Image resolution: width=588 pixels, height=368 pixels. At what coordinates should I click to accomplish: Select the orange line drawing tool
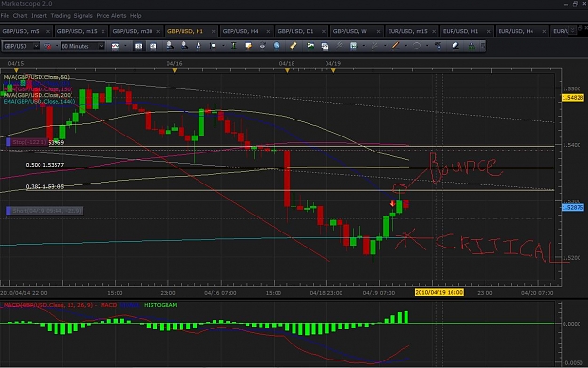(395, 46)
